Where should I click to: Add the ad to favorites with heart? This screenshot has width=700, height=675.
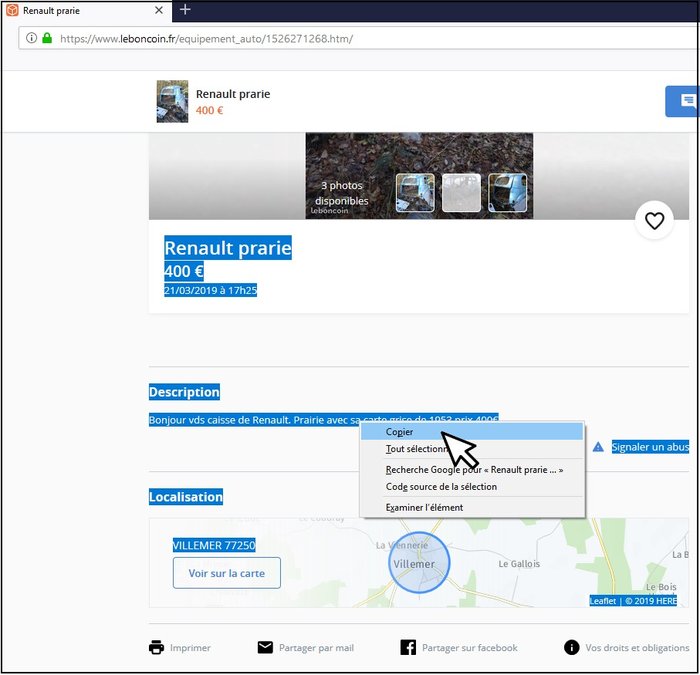click(x=654, y=221)
